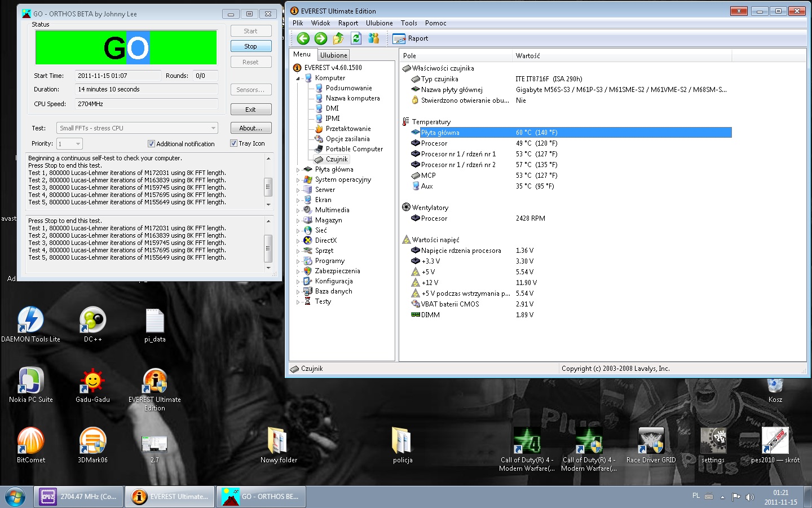
Task: Select the Napięcie rdzenia procesora row
Action: 571,251
